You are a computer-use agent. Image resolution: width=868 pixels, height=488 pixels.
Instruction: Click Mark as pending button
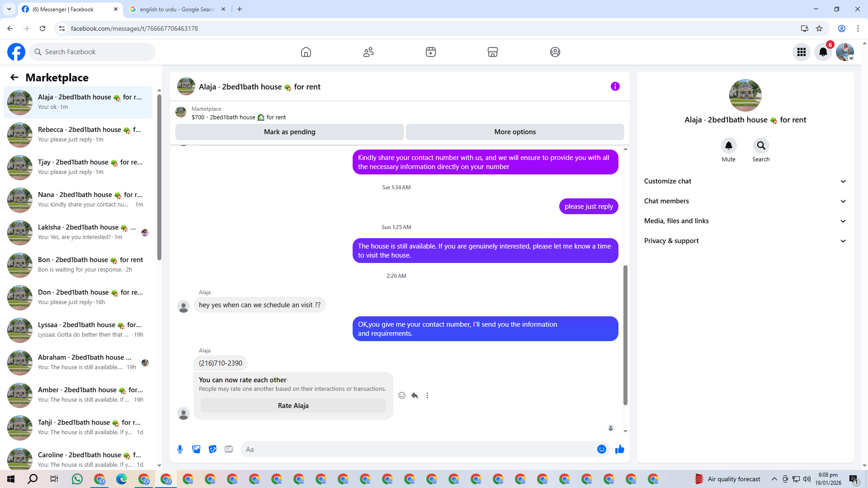289,132
